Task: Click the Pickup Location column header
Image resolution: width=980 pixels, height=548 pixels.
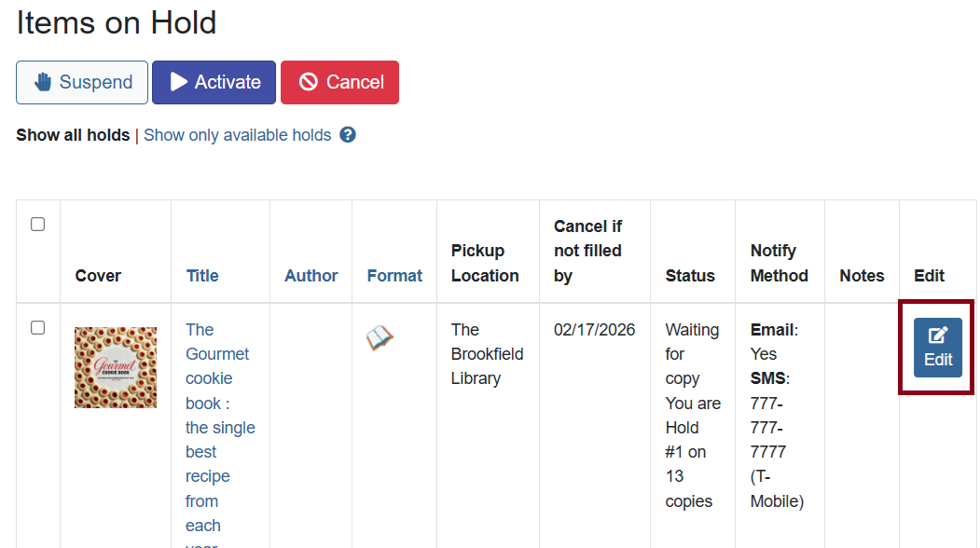Action: [485, 263]
